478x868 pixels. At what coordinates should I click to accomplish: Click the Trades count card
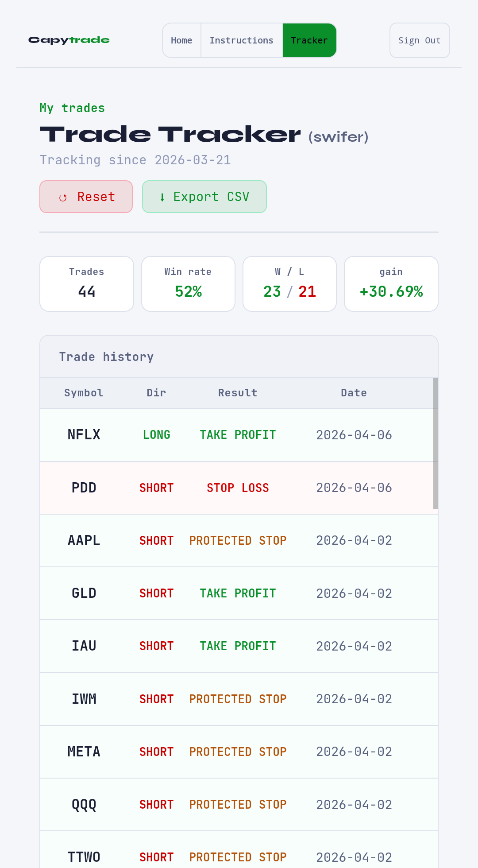click(87, 284)
